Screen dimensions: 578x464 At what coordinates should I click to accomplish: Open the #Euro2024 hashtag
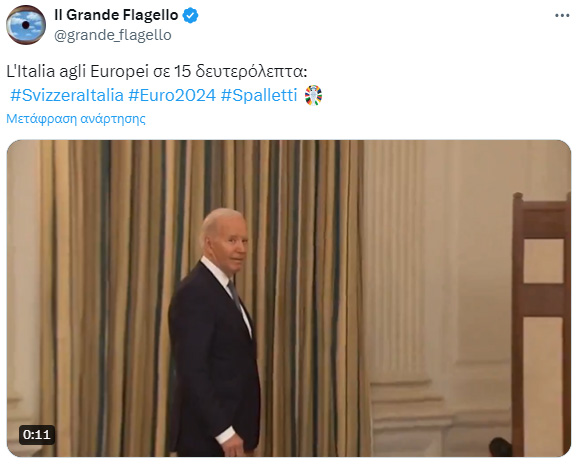pos(172,95)
